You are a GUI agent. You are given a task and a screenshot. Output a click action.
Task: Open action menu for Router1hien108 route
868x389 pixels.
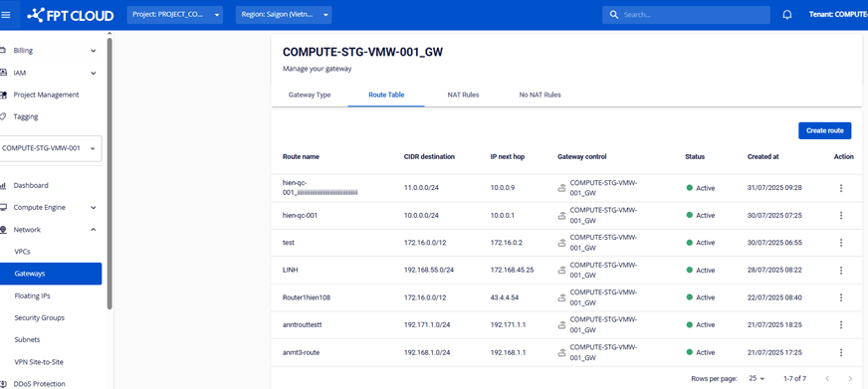click(841, 297)
